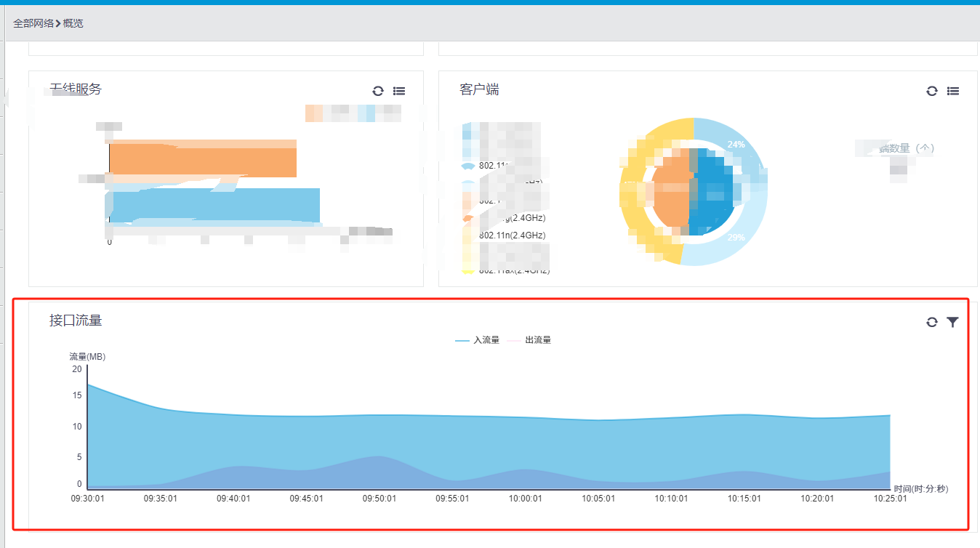Click the 10:10:01 time label
Screen dimensions: 980x548
click(x=672, y=499)
